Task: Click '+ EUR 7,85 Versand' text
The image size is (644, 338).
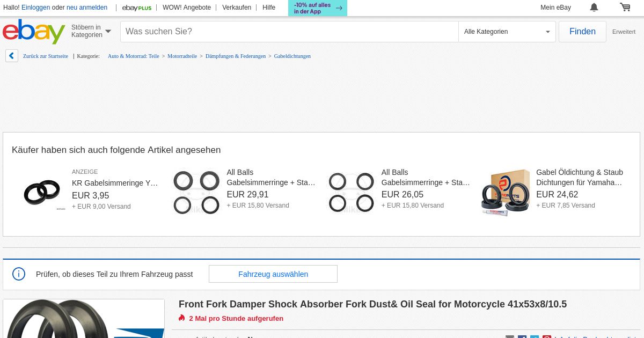Action: click(566, 205)
